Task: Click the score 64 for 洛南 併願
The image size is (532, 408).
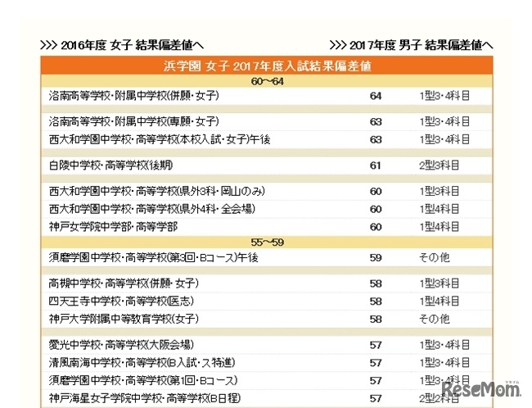Action: tap(376, 96)
